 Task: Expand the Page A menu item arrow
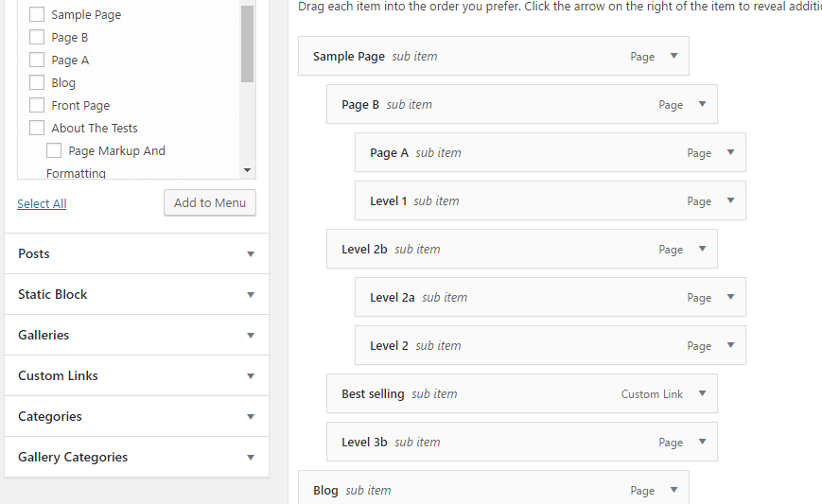point(731,152)
